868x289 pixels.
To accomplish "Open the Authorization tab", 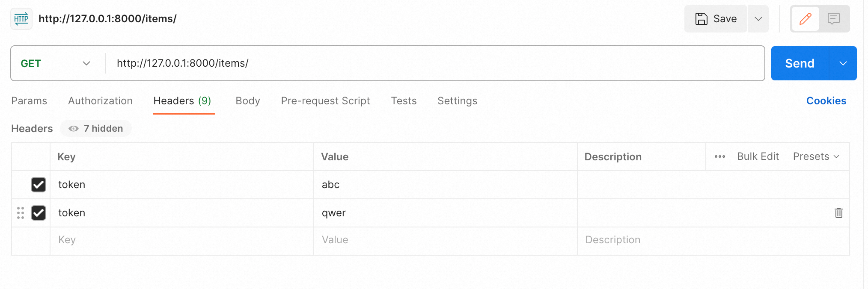I will 100,101.
